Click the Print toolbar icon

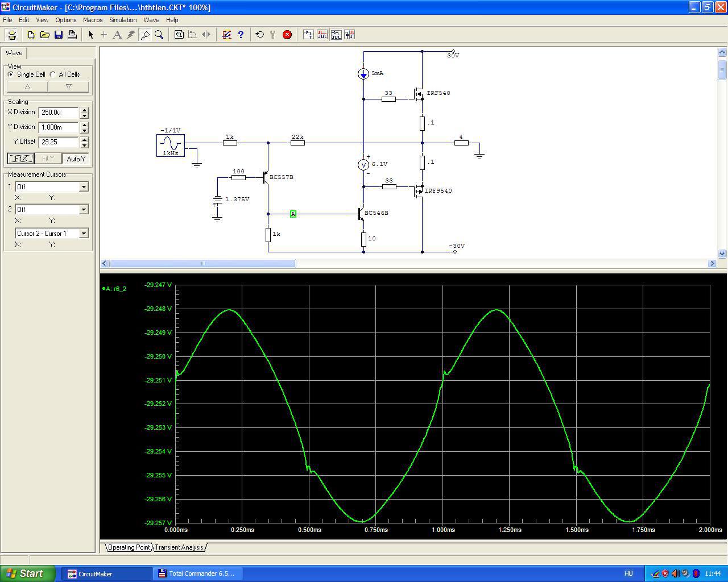[72, 35]
